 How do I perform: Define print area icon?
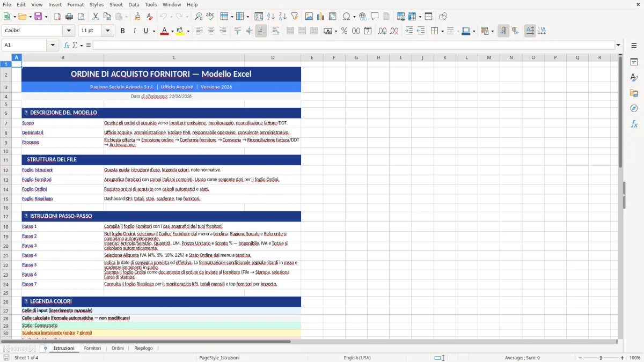(x=401, y=17)
